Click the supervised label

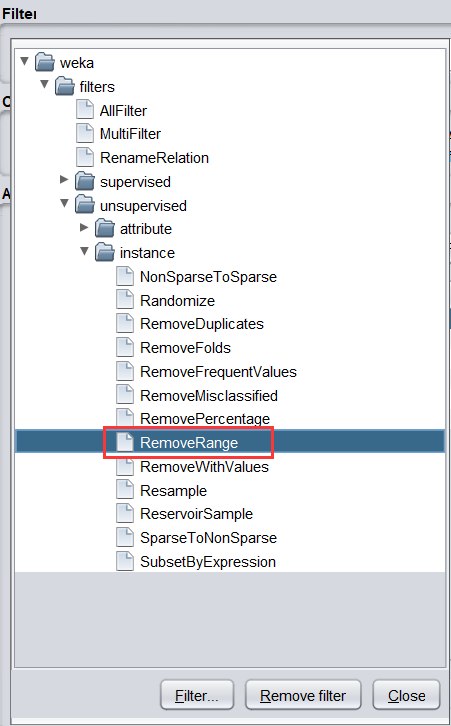point(135,182)
